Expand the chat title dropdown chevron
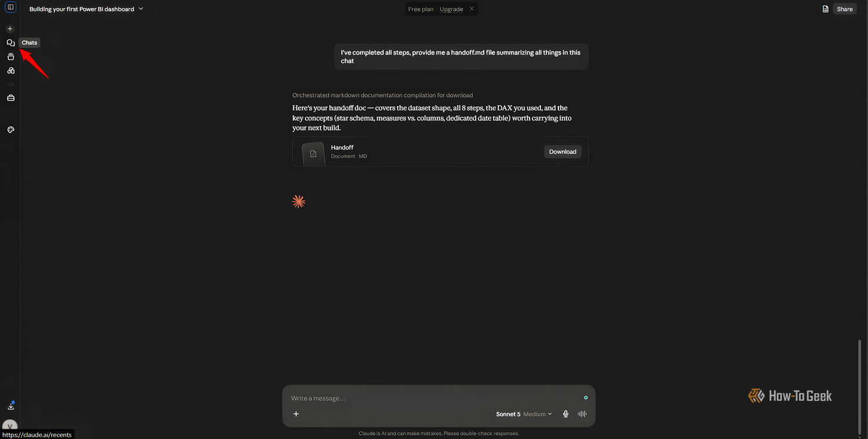The width and height of the screenshot is (868, 439). [141, 9]
